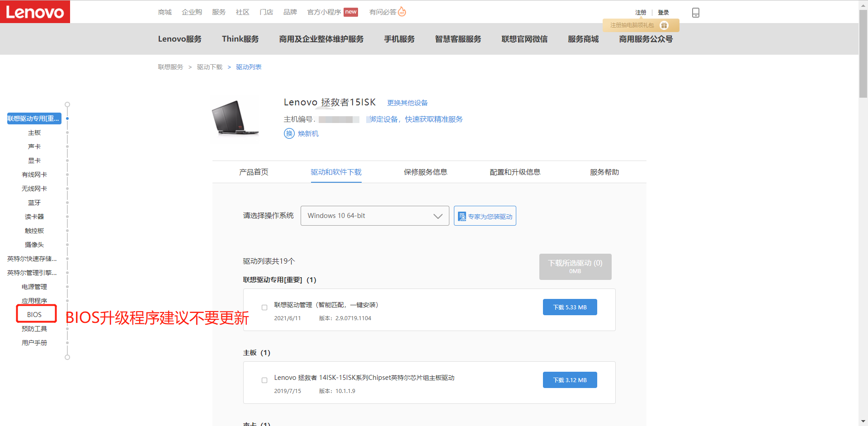Click 专家为您装驱动 button
This screenshot has height=426, width=868.
coord(485,216)
